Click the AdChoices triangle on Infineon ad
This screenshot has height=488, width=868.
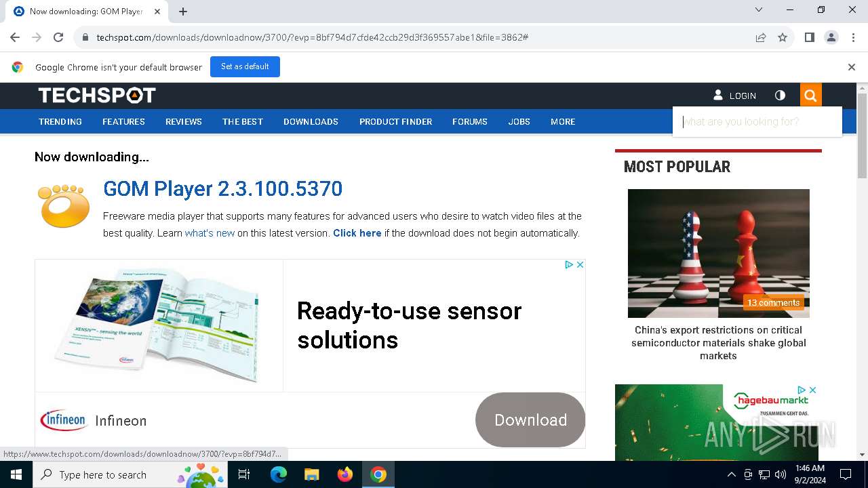[569, 265]
